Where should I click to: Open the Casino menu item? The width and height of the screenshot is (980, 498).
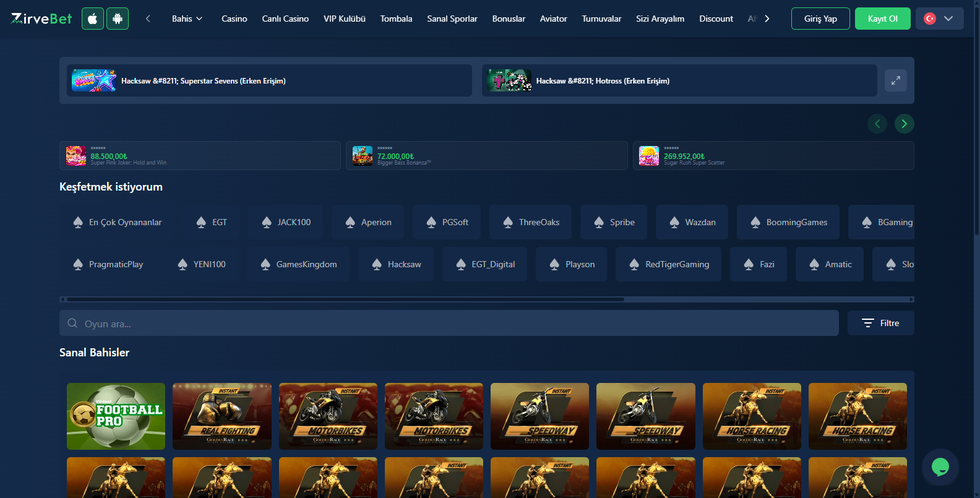(234, 19)
